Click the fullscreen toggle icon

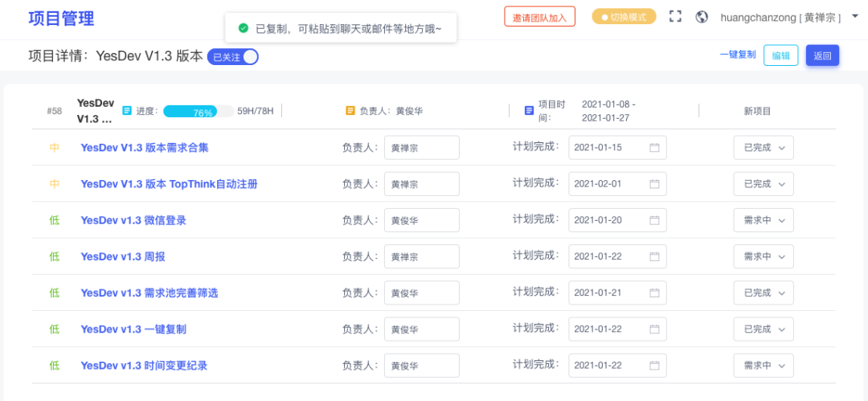point(675,17)
